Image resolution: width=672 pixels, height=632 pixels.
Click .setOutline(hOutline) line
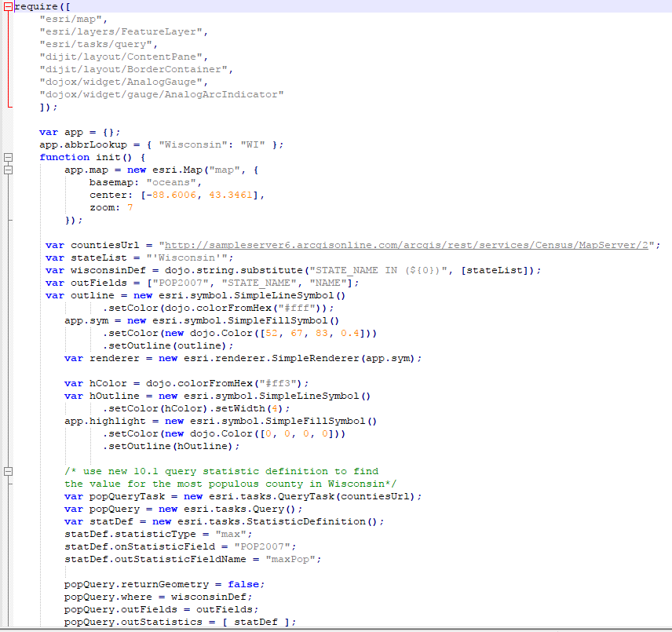point(171,446)
